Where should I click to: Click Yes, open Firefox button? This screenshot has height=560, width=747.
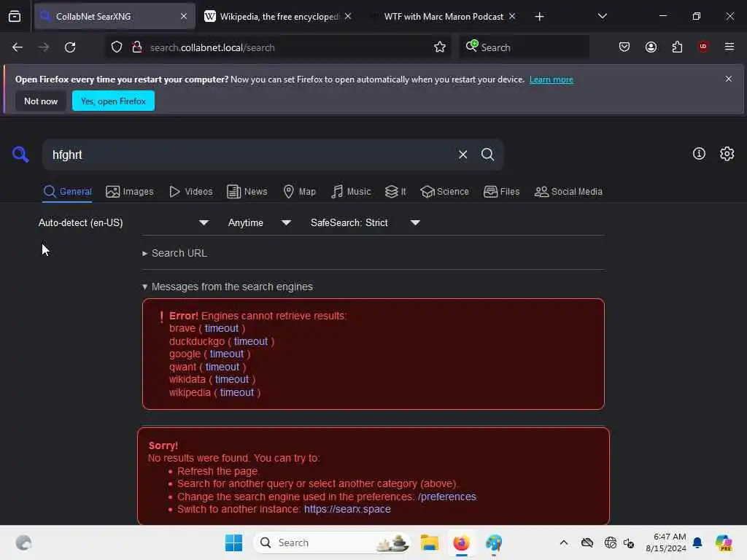tap(113, 101)
